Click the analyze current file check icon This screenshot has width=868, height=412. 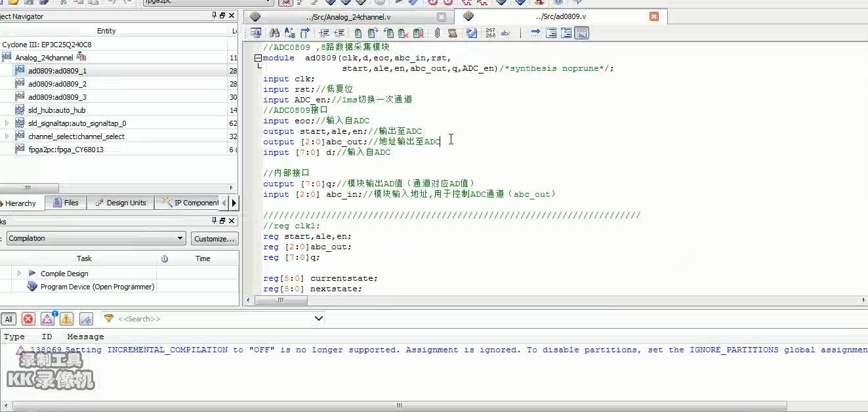[471, 33]
